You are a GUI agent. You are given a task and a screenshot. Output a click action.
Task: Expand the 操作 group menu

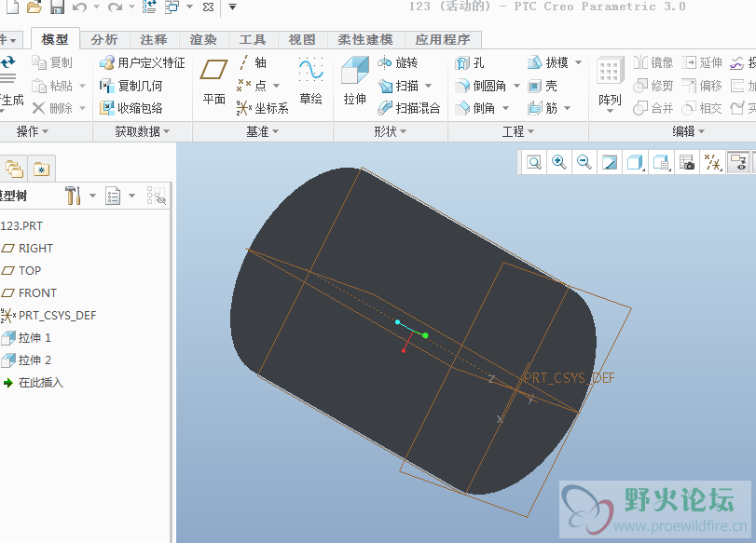pyautogui.click(x=33, y=131)
